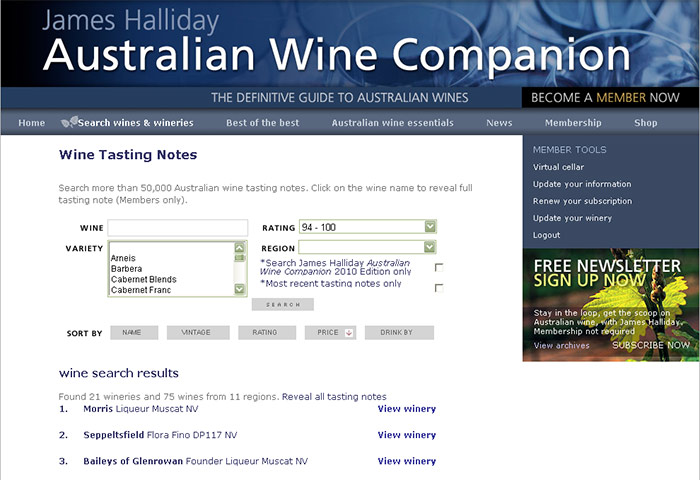Click View archives in newsletter banner
Image resolution: width=700 pixels, height=480 pixels.
tap(562, 346)
